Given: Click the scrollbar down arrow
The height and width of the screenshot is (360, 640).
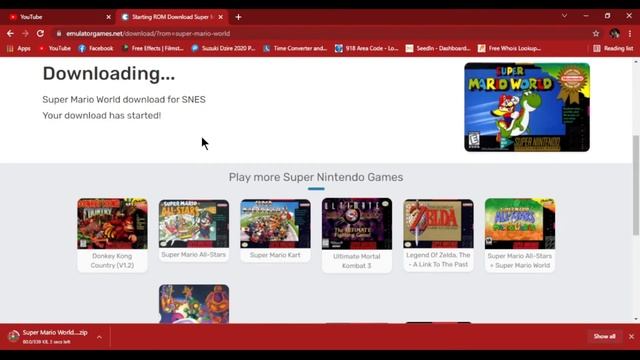Looking at the screenshot, I should (x=636, y=319).
